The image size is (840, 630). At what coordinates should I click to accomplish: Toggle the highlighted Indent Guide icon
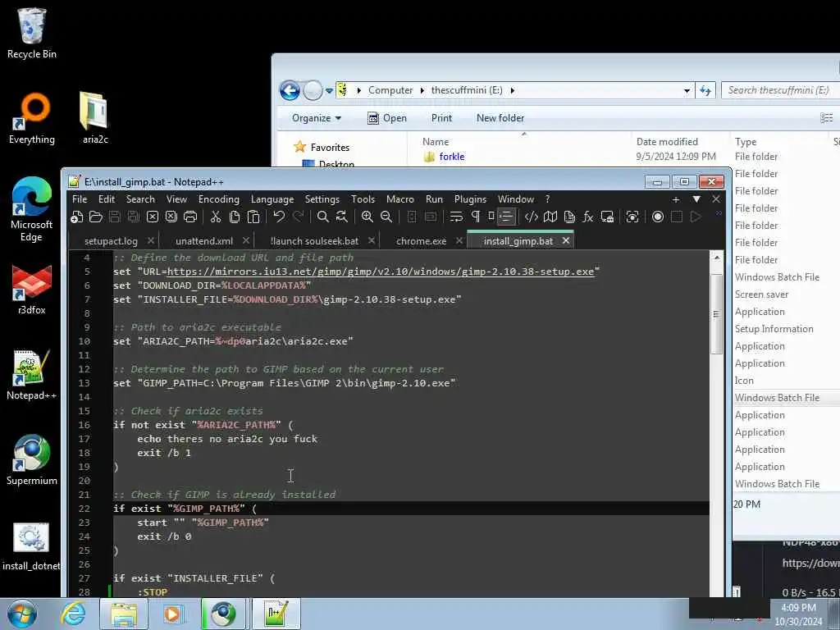505,217
